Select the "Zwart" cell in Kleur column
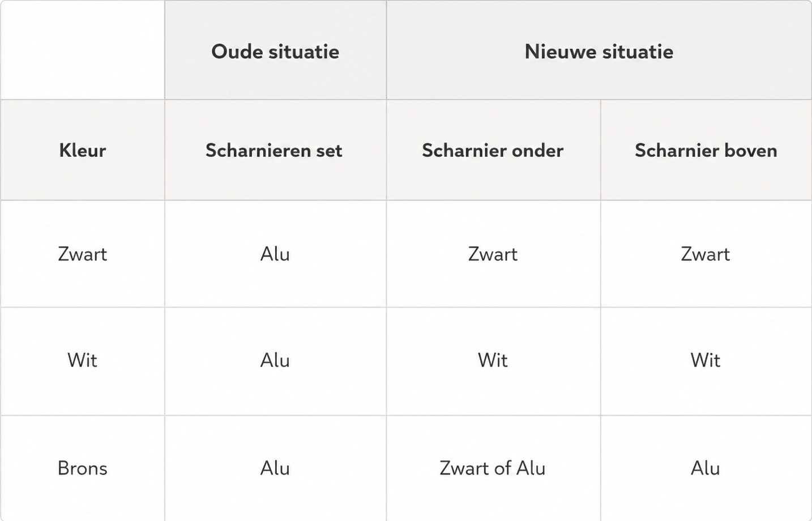Screen dimensions: 812x521 [x=83, y=254]
